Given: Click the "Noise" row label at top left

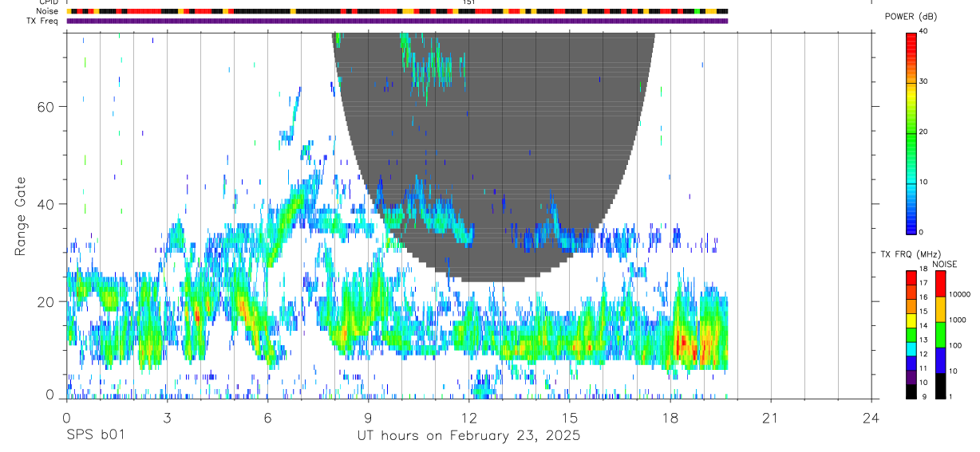Looking at the screenshot, I should pos(48,11).
